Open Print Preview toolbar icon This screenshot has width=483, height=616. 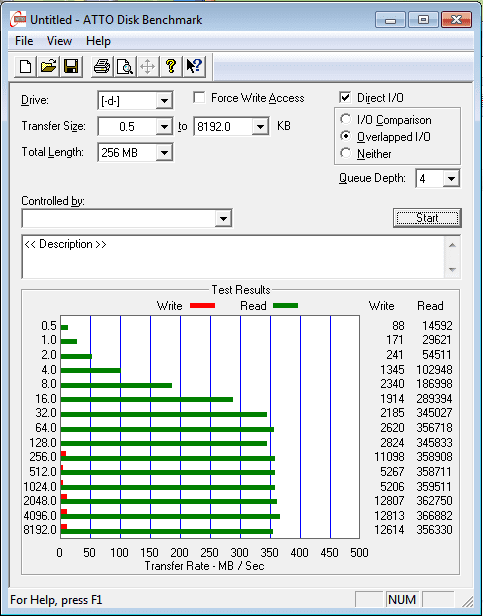coord(125,66)
